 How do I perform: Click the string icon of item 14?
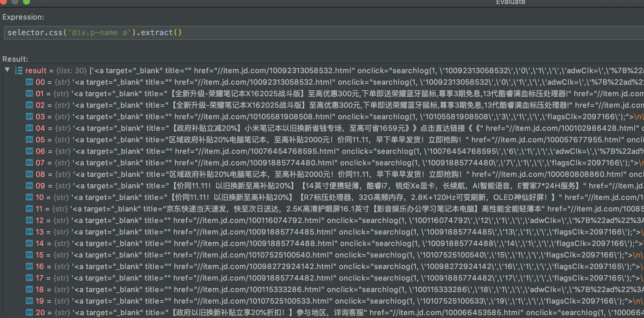pyautogui.click(x=29, y=243)
